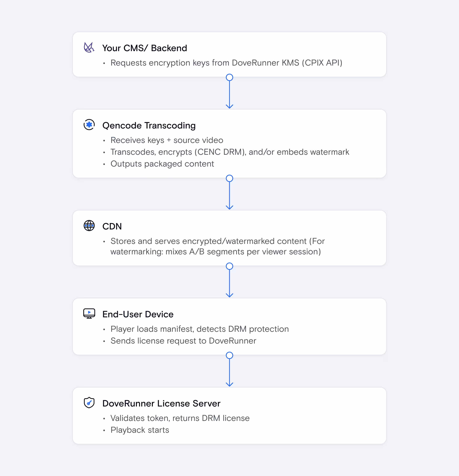Select the Qencode Transcoding heading
Image resolution: width=459 pixels, height=476 pixels.
click(149, 126)
